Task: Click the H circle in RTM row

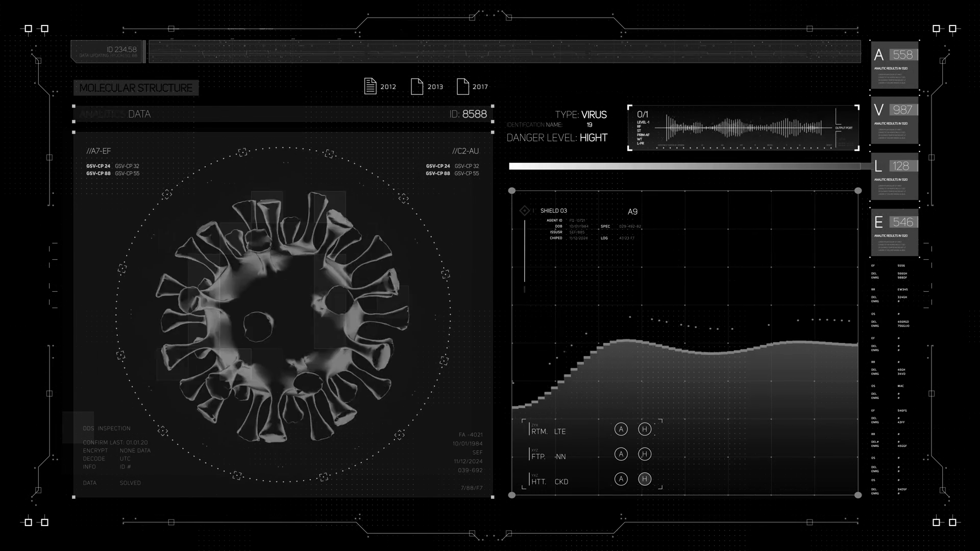Action: (645, 430)
